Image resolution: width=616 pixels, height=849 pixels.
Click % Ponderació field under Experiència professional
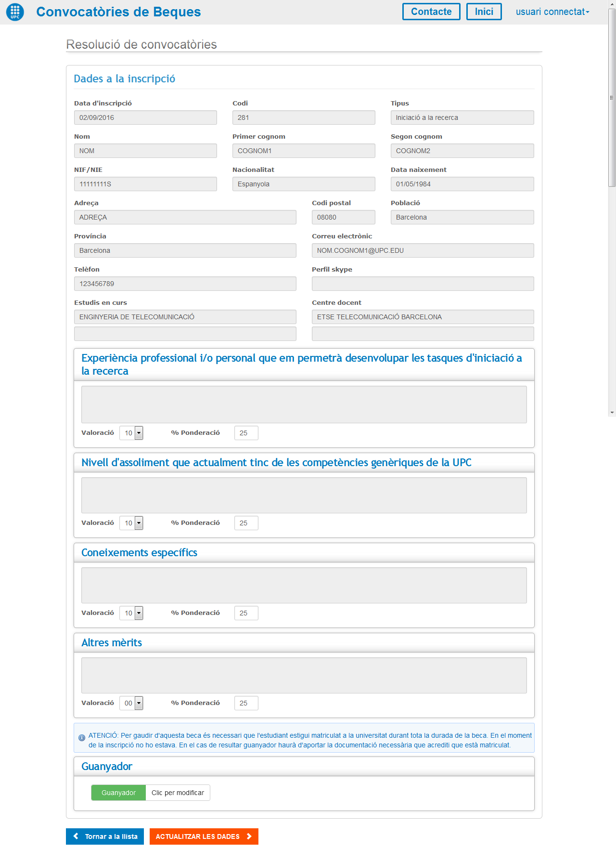(246, 433)
